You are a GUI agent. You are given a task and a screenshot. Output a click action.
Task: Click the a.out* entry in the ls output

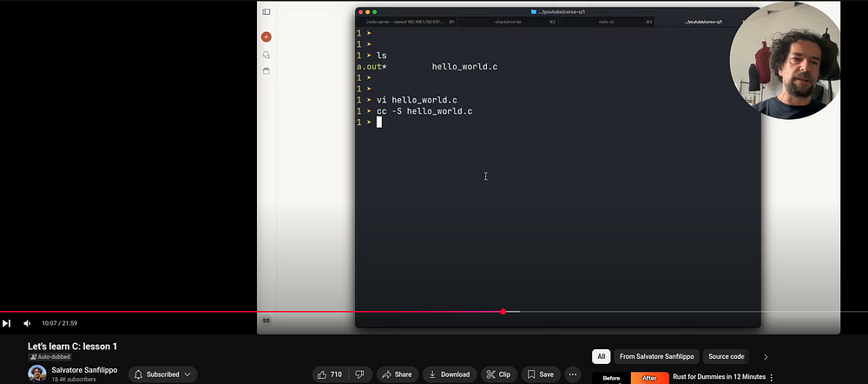tap(372, 67)
